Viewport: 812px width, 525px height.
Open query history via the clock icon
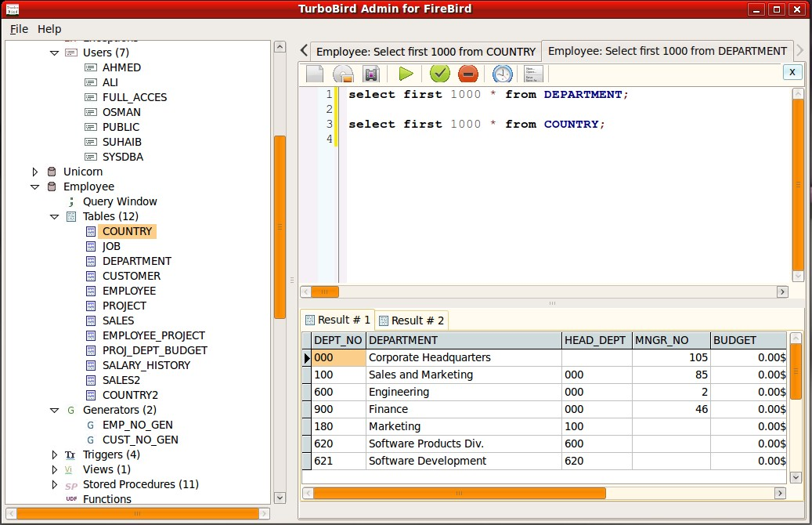click(501, 73)
